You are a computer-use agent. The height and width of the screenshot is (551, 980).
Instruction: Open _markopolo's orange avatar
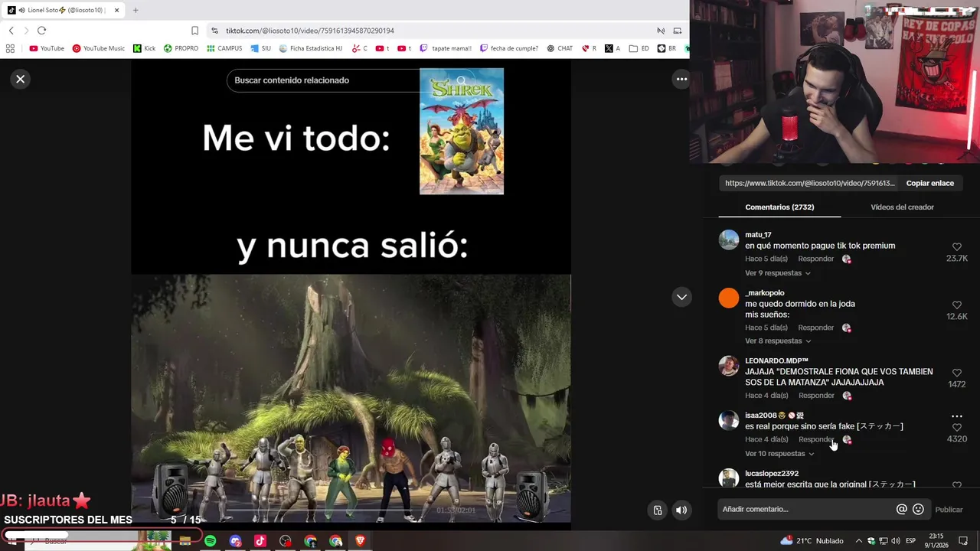(x=729, y=298)
